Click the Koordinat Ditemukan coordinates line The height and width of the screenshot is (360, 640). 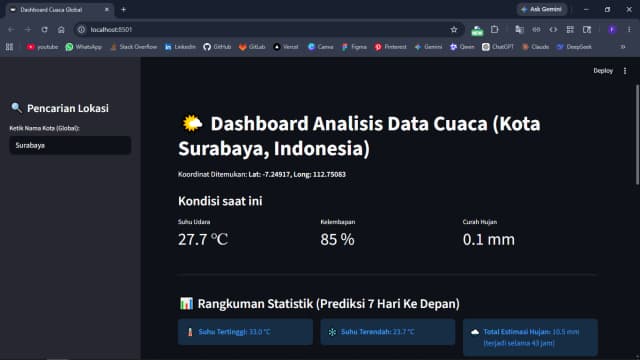pos(262,174)
